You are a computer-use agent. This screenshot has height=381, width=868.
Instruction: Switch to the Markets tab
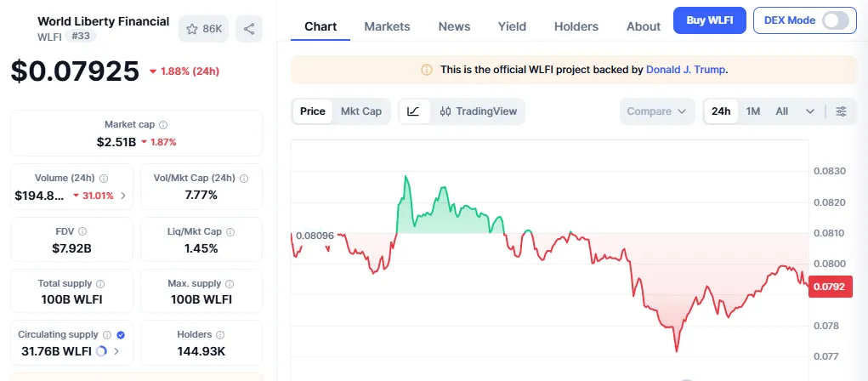click(387, 26)
